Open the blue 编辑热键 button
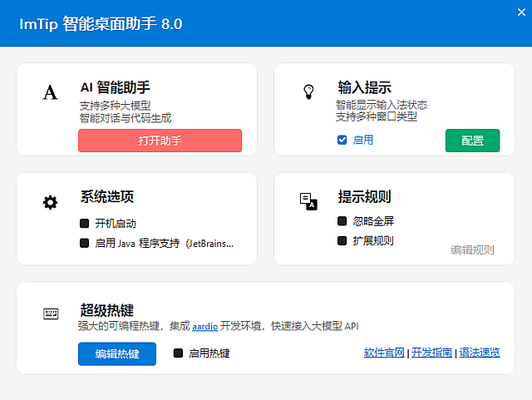The height and width of the screenshot is (400, 532). tap(117, 353)
